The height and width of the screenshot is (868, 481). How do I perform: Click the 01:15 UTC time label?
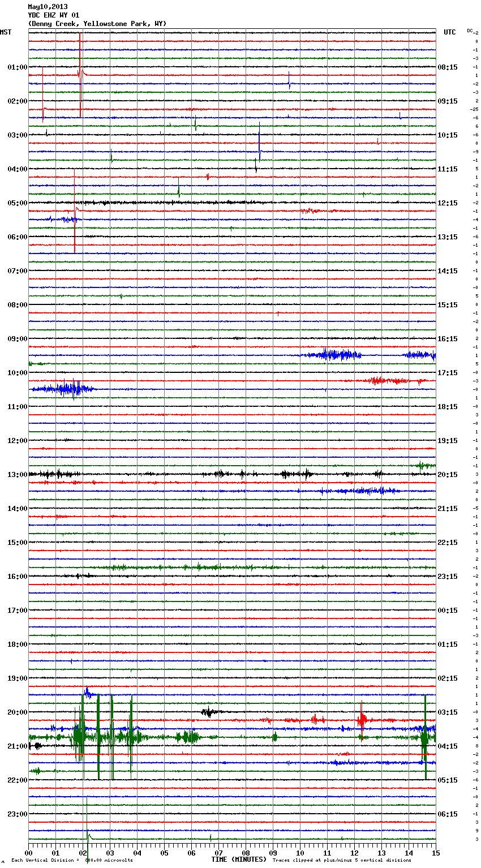(x=448, y=644)
